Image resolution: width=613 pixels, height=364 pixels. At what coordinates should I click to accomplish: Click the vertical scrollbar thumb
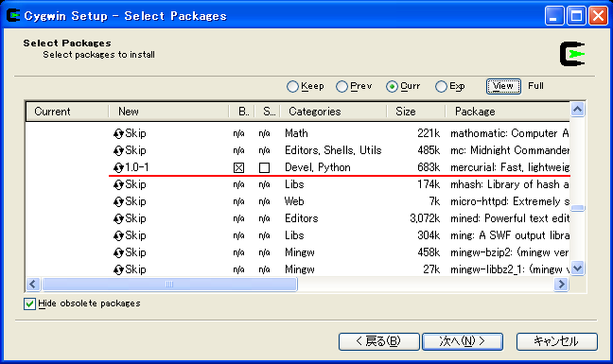(577, 208)
